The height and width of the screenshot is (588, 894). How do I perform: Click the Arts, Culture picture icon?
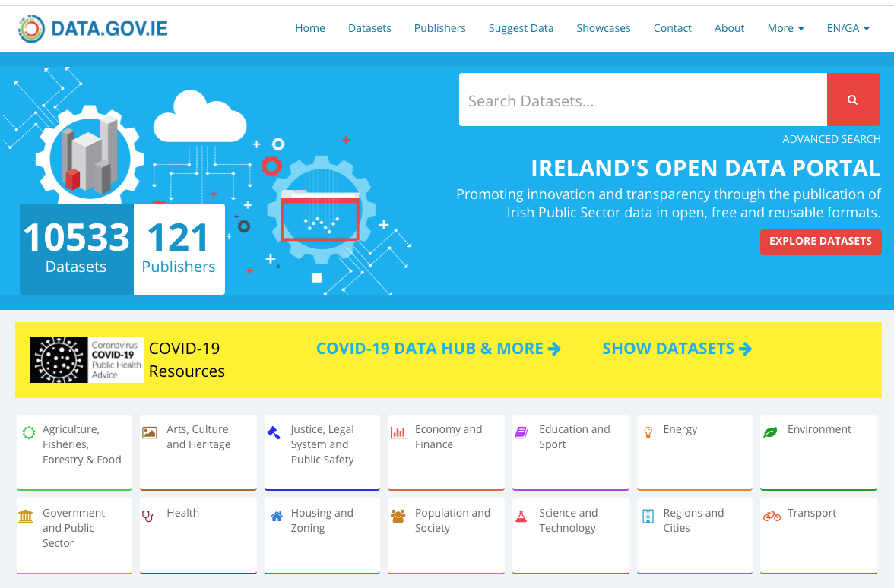(x=149, y=432)
